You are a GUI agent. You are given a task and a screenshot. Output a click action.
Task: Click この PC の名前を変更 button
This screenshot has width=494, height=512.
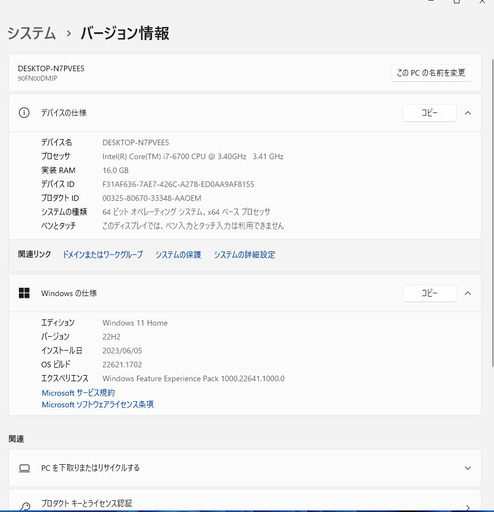coord(431,73)
